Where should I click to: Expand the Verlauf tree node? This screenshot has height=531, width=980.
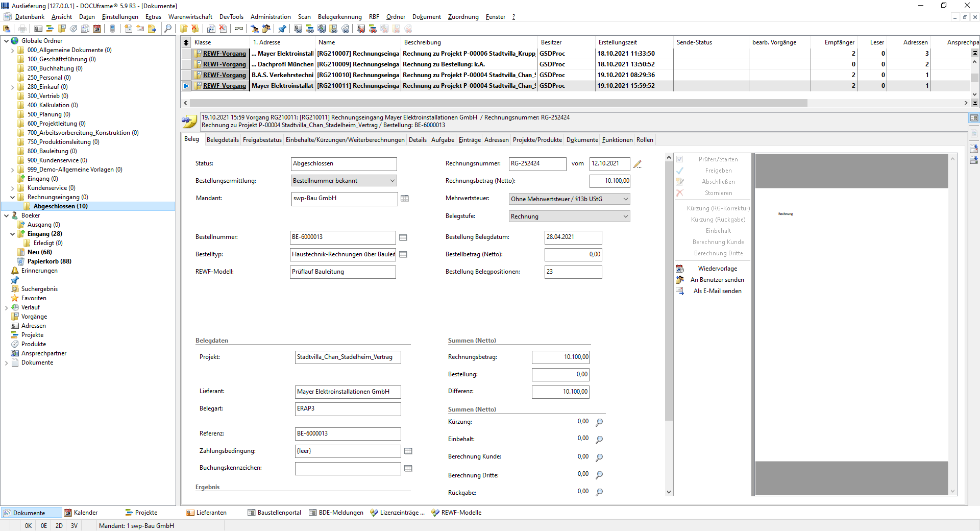[x=6, y=307]
